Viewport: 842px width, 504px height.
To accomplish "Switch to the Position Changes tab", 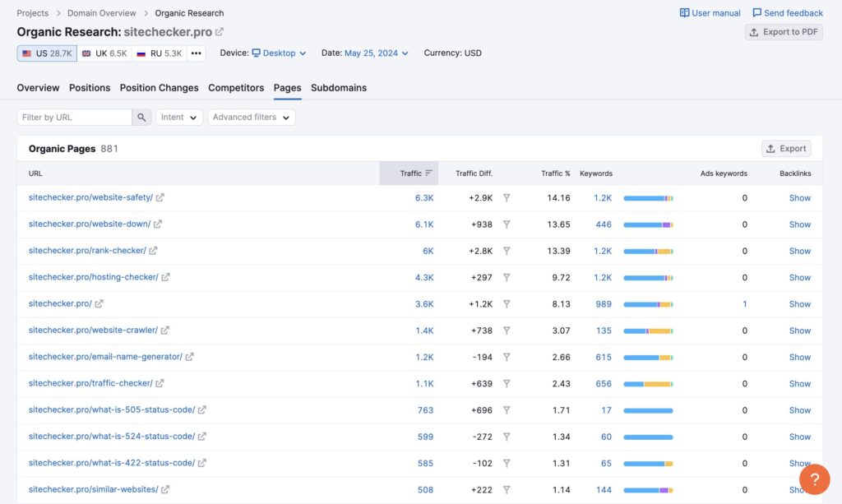I will tap(159, 88).
